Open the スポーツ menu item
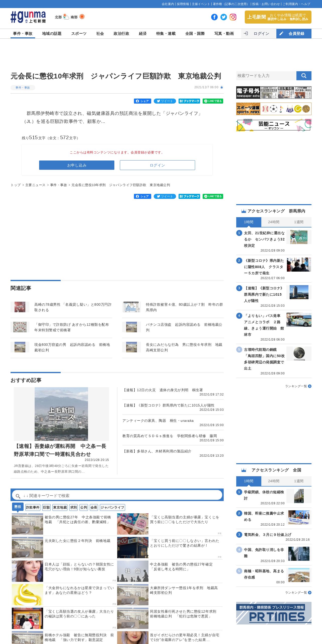Viewport: 322px width, 644px height. [x=79, y=34]
